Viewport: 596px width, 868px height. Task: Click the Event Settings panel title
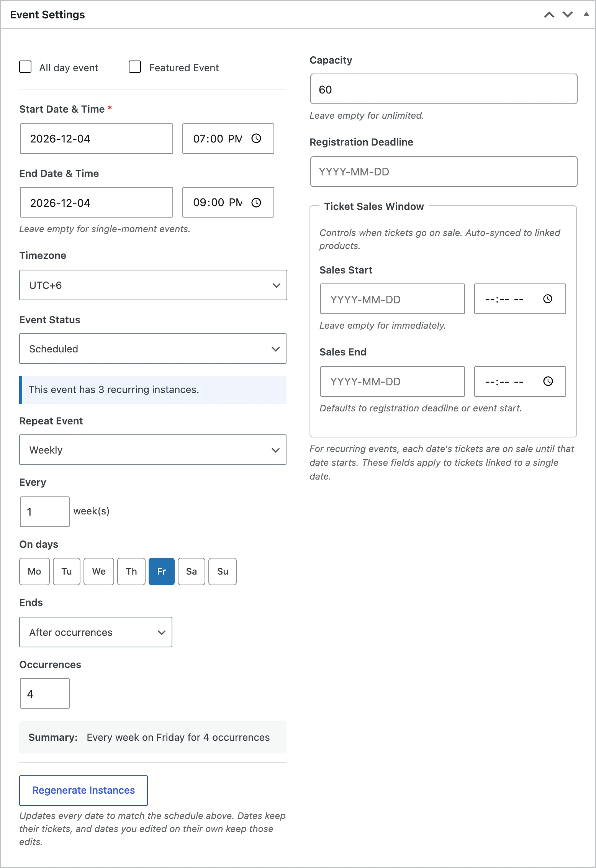[x=47, y=15]
